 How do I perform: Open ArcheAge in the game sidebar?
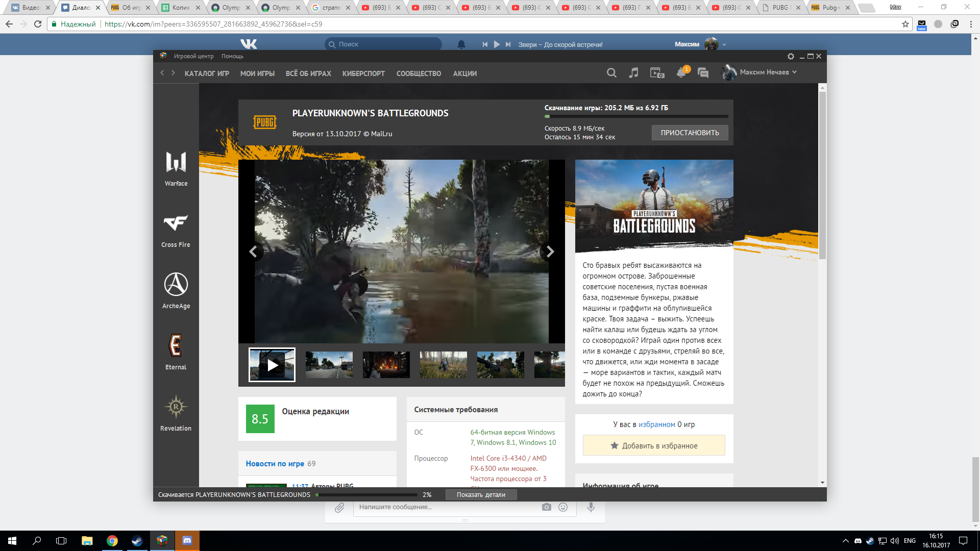(176, 291)
